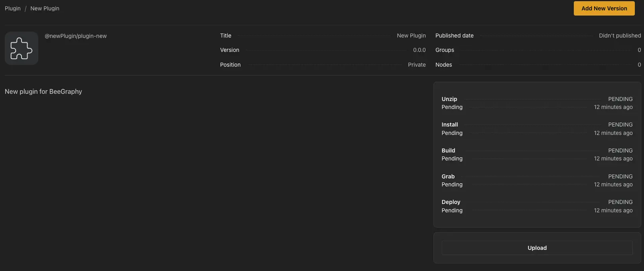Select the Deploy pipeline step
The image size is (644, 271).
click(451, 202)
